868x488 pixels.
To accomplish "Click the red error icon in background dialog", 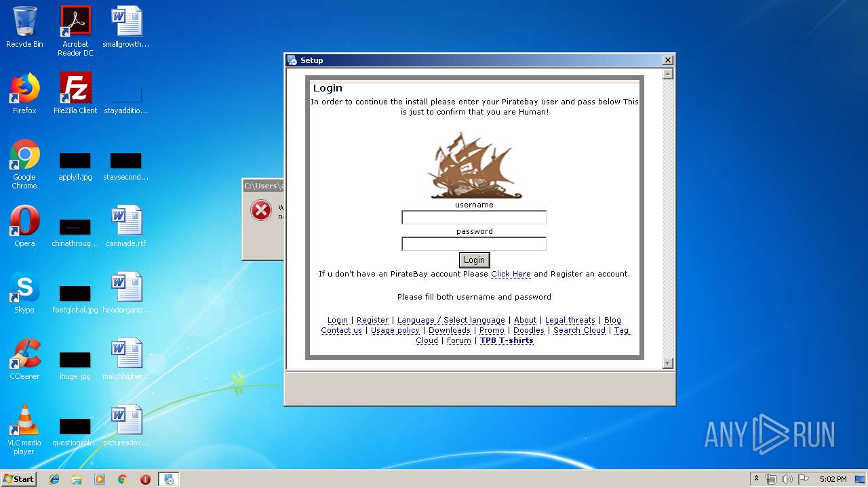I will (261, 210).
